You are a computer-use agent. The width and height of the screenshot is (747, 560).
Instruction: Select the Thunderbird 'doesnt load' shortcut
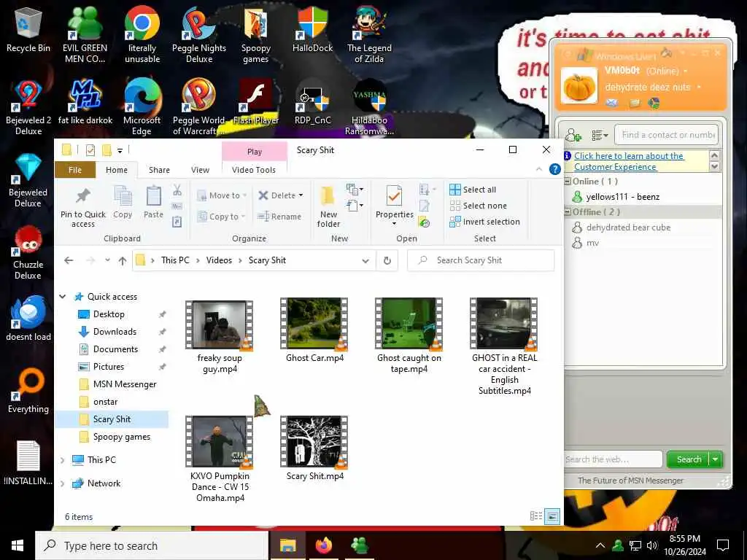tap(28, 319)
